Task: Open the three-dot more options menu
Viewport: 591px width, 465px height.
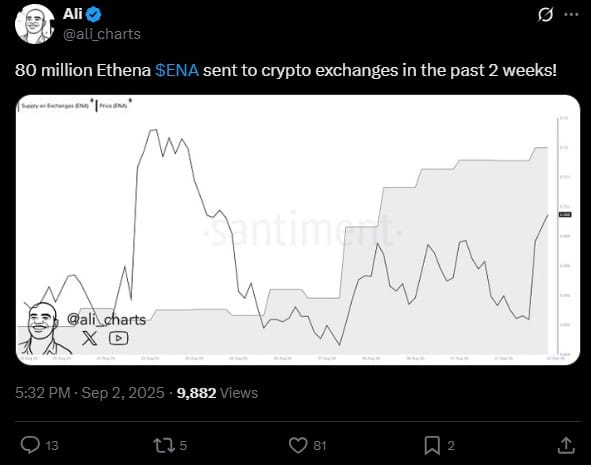Action: (x=571, y=15)
